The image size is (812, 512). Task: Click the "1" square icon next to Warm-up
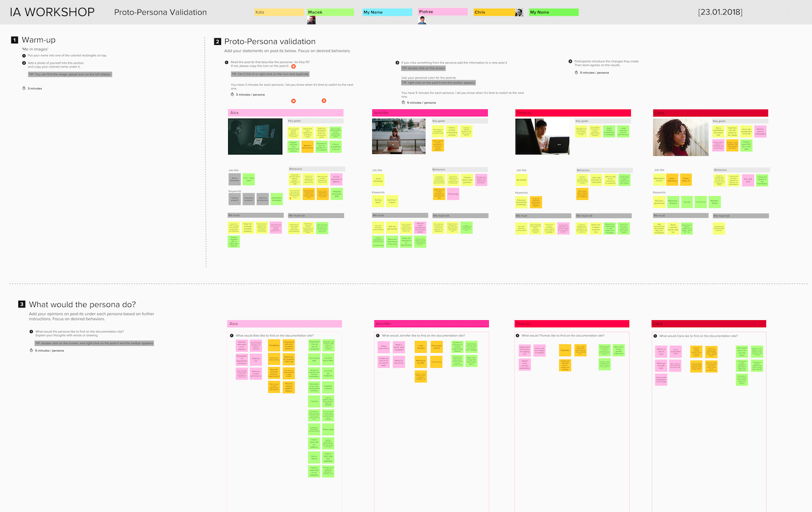coord(14,40)
